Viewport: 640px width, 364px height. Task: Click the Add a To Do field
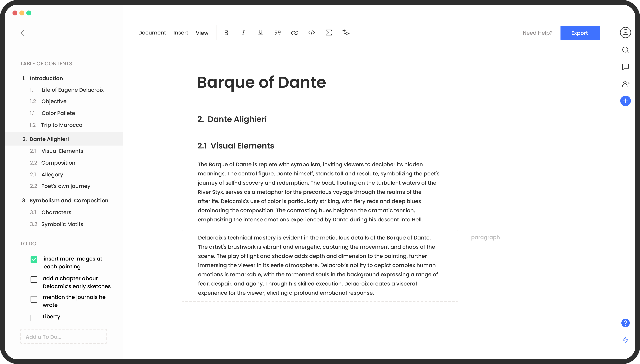(64, 337)
